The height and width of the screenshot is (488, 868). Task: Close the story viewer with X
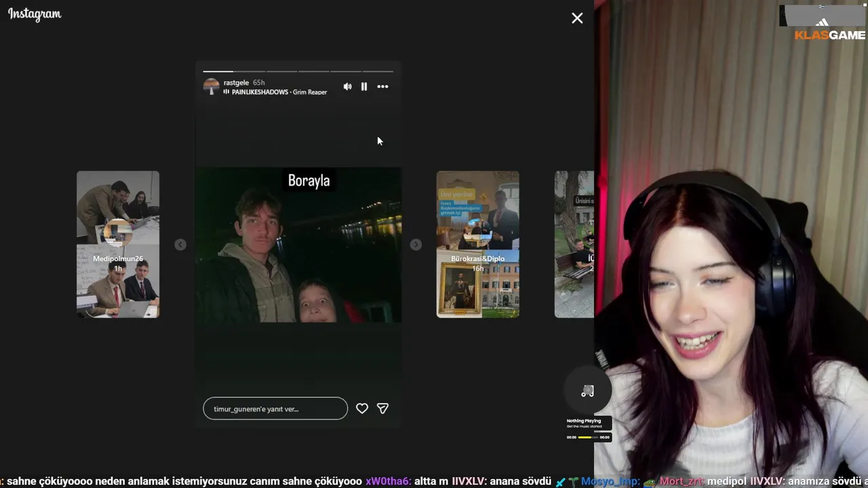(577, 18)
